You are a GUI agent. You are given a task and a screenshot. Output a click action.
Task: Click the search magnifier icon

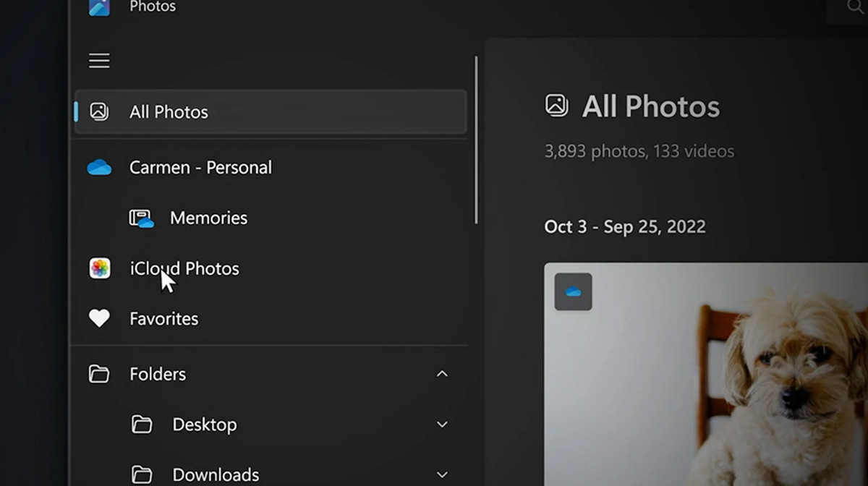click(854, 7)
